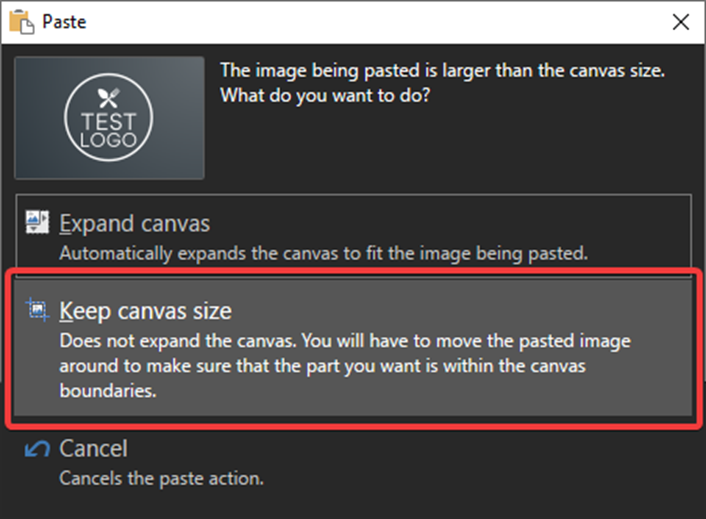The height and width of the screenshot is (519, 706).
Task: Close the Paste dialog
Action: point(680,22)
